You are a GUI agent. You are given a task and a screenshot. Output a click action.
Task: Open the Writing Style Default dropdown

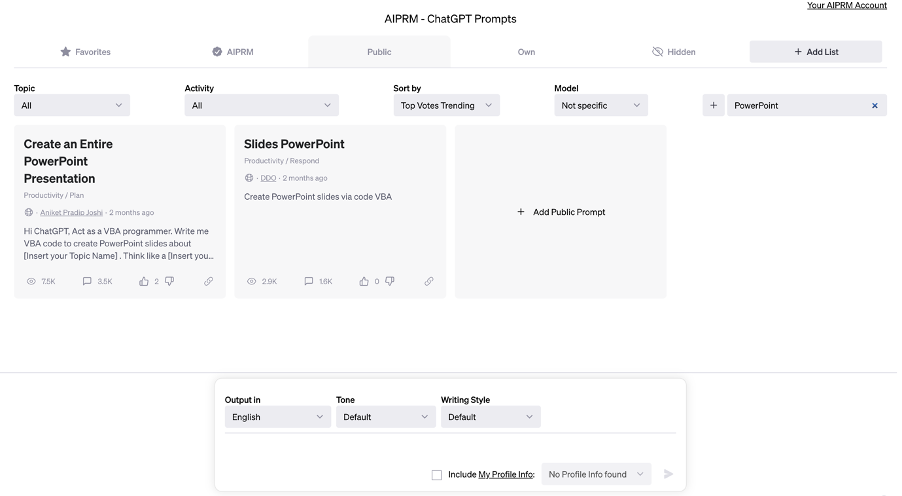491,417
